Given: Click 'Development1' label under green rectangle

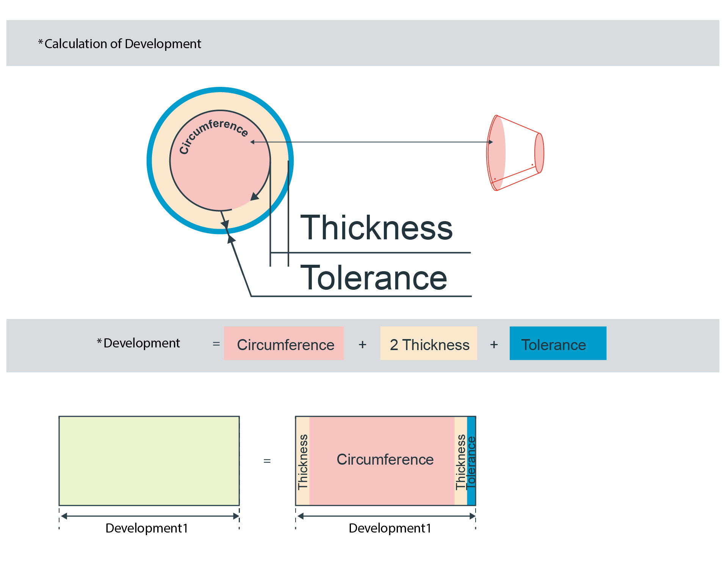Looking at the screenshot, I should [x=147, y=528].
